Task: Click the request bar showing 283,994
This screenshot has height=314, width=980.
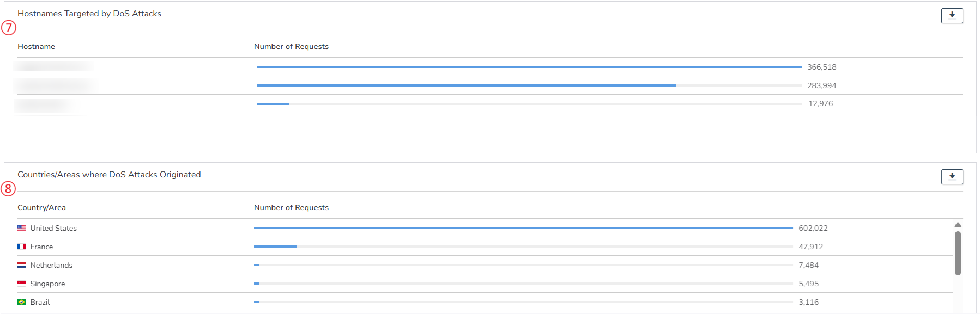Action: click(x=466, y=85)
